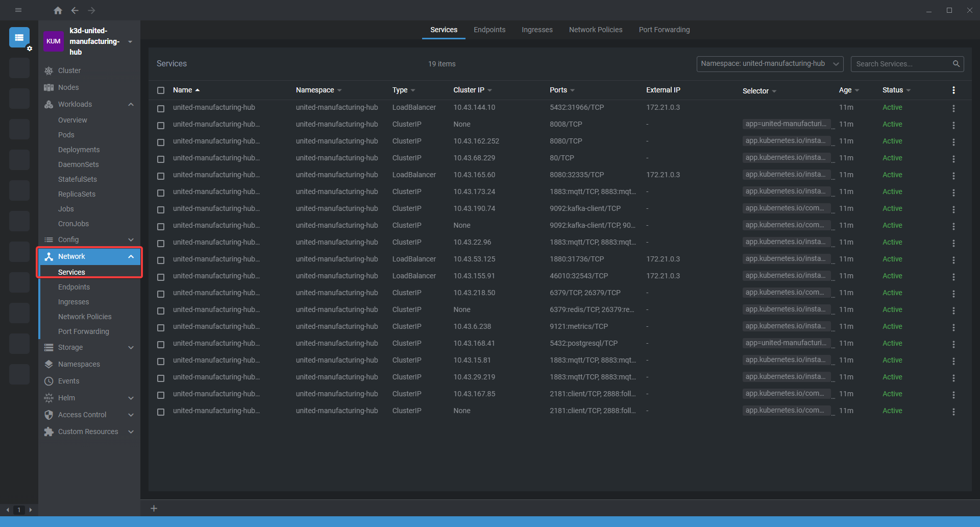Image resolution: width=980 pixels, height=527 pixels.
Task: Sort table by Name column header
Action: [186, 90]
